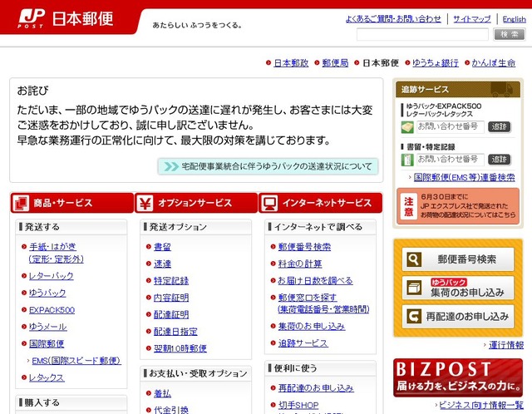Viewport: 532px width, 414px height.
Task: Open the オプションサービス tab
Action: [x=196, y=203]
